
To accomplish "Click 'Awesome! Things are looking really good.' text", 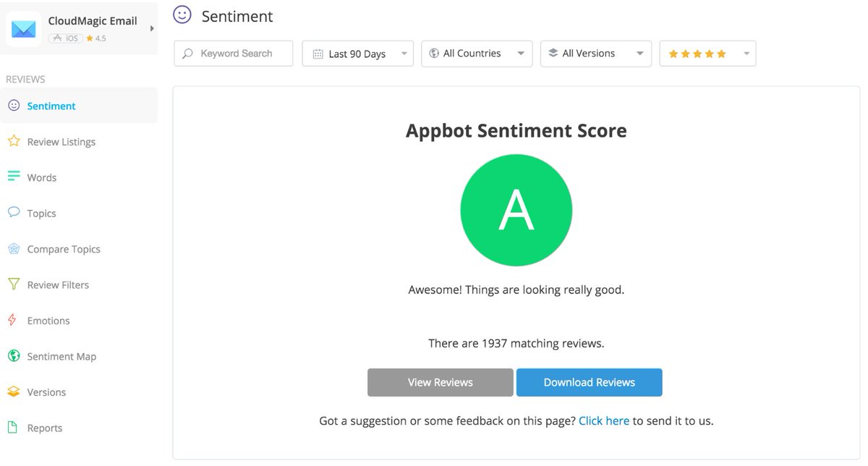I will point(516,289).
